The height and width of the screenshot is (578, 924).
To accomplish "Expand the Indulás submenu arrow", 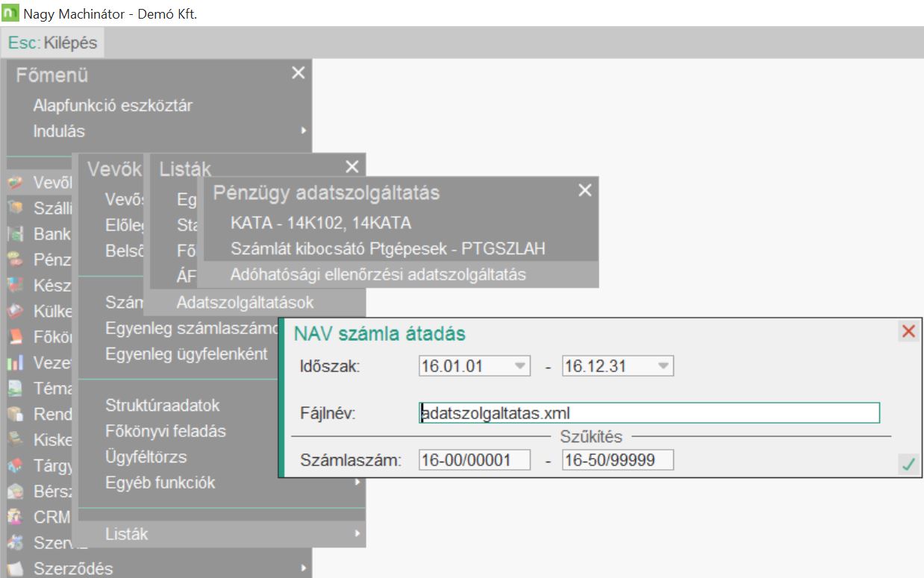I will [304, 131].
